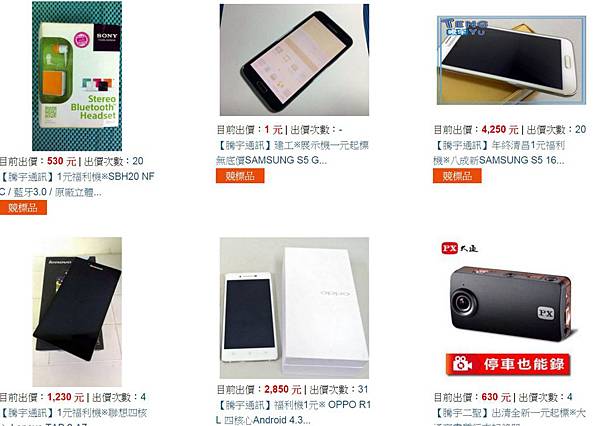Open the Sony Stereo Bluetooth Headset product image

[77, 76]
